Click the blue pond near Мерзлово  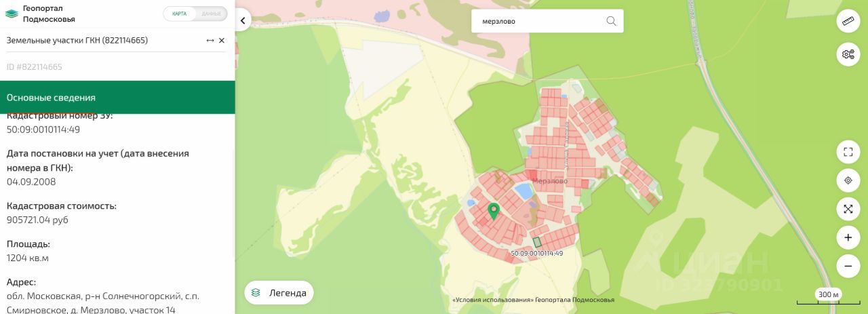point(523,191)
